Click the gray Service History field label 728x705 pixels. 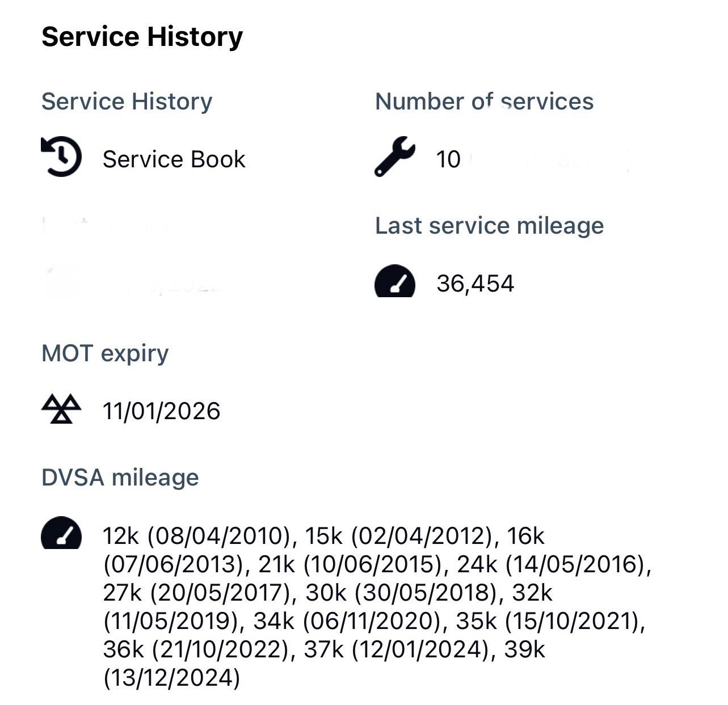(127, 102)
